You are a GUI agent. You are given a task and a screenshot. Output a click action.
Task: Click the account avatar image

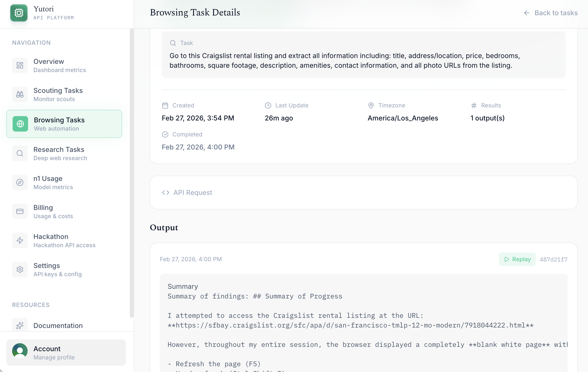coord(20,351)
